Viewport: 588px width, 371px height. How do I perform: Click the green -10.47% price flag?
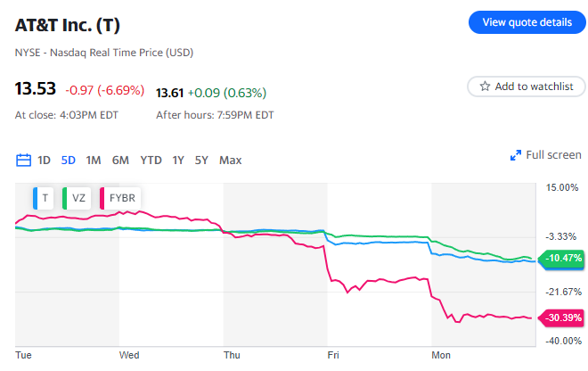click(x=561, y=259)
